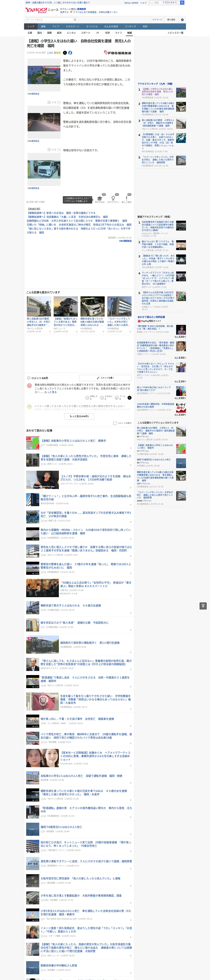Image resolution: width=210 pixels, height=980 pixels.
Task: Open video ranking item 浜松刑務支所
Action: pos(158,226)
